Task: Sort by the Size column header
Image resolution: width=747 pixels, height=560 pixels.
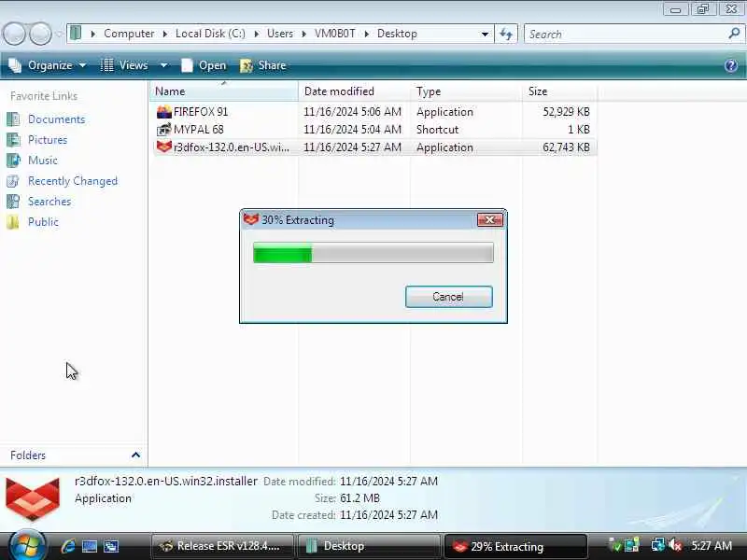Action: (x=559, y=91)
